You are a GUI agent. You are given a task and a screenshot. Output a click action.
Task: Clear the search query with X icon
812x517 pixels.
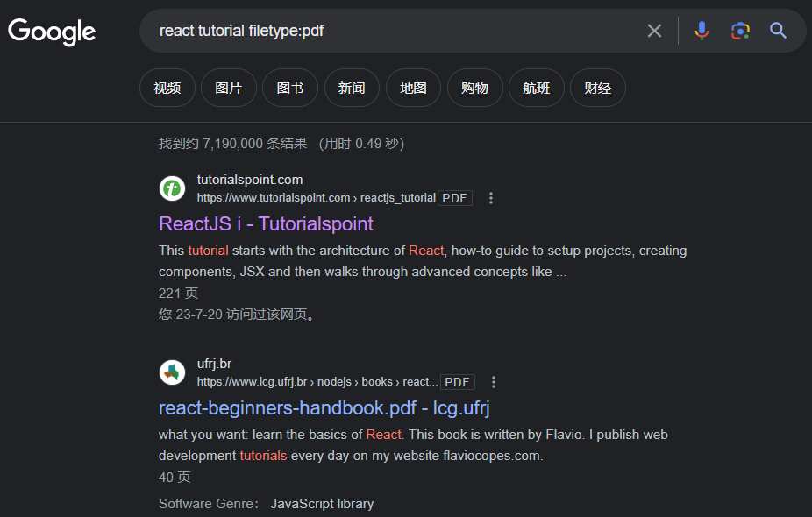(654, 31)
